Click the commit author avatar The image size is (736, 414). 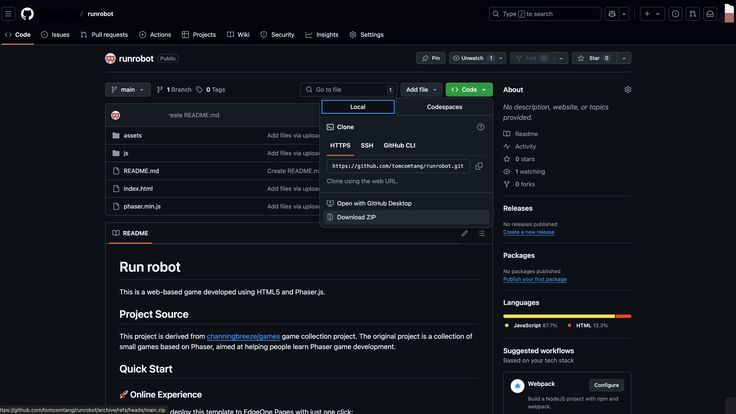coord(115,115)
